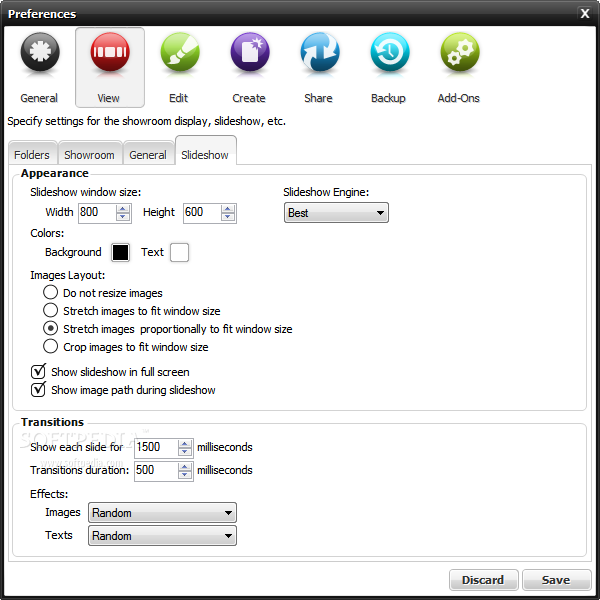Switch to the Showroom tab
The height and width of the screenshot is (600, 600).
pyautogui.click(x=90, y=154)
